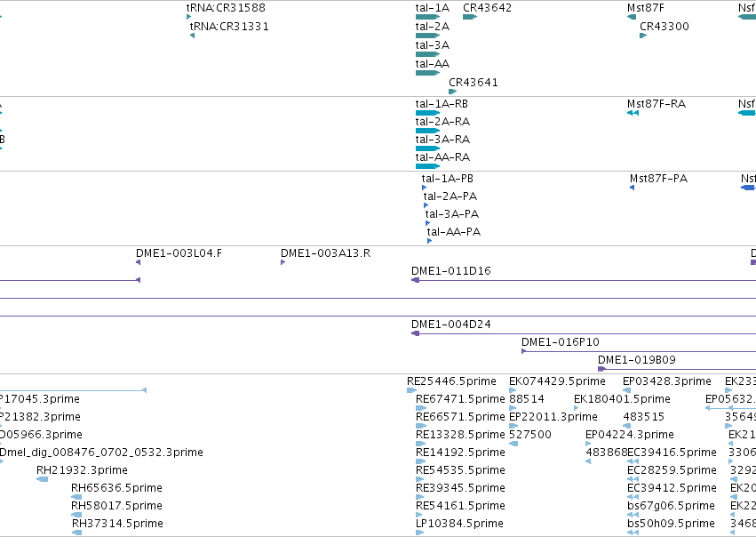756x537 pixels.
Task: Click EST LP10384.5prime
Action: [x=419, y=533]
